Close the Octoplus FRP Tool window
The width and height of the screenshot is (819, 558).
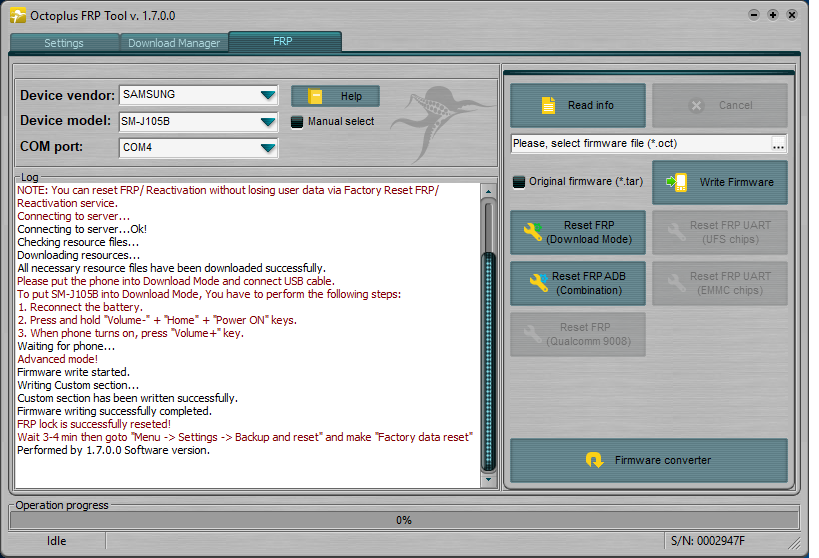[x=792, y=15]
